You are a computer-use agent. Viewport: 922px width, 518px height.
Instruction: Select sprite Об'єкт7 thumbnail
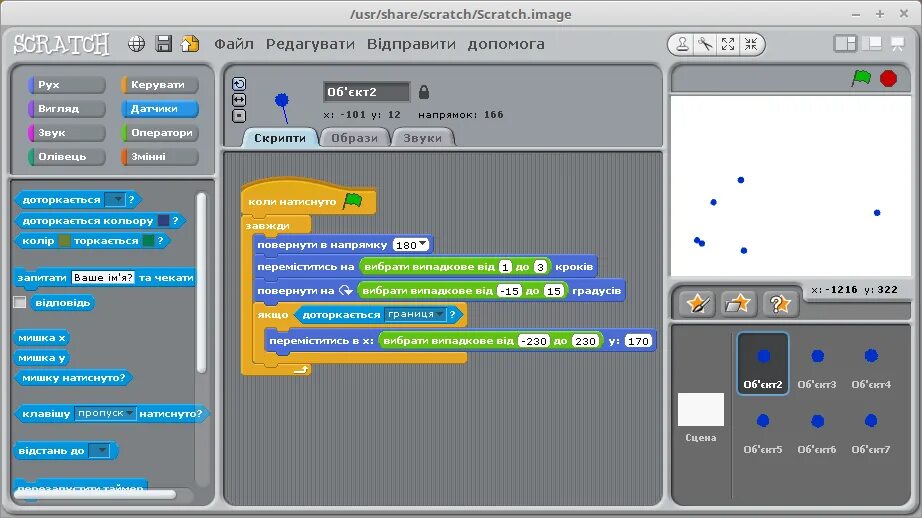(871, 430)
